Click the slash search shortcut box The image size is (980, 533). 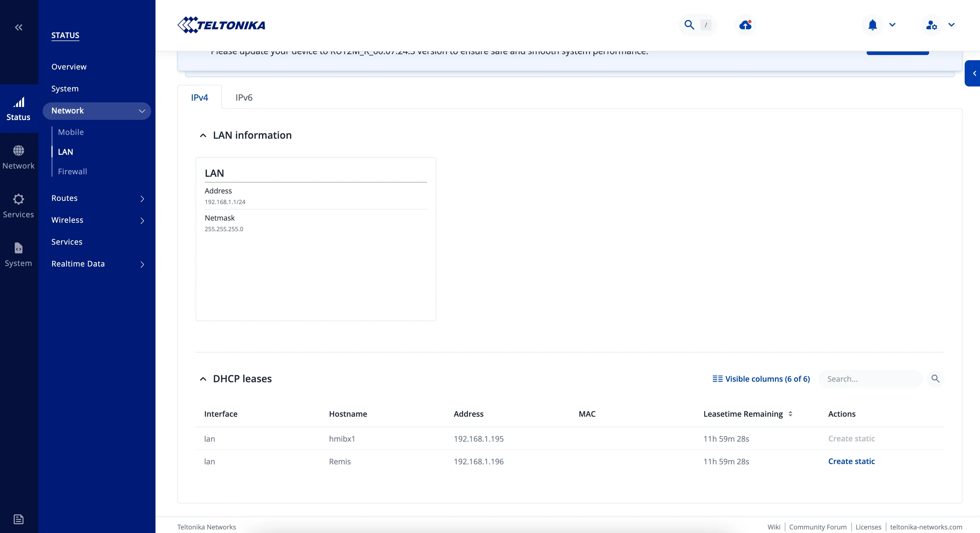click(x=706, y=25)
